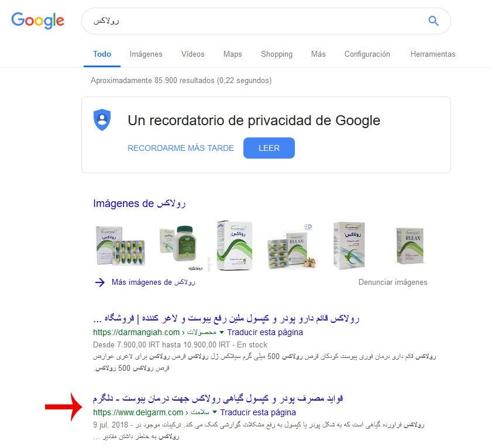Open the first Rulax capsules blister thumbnail
The height and width of the screenshot is (448, 492).
(121, 246)
